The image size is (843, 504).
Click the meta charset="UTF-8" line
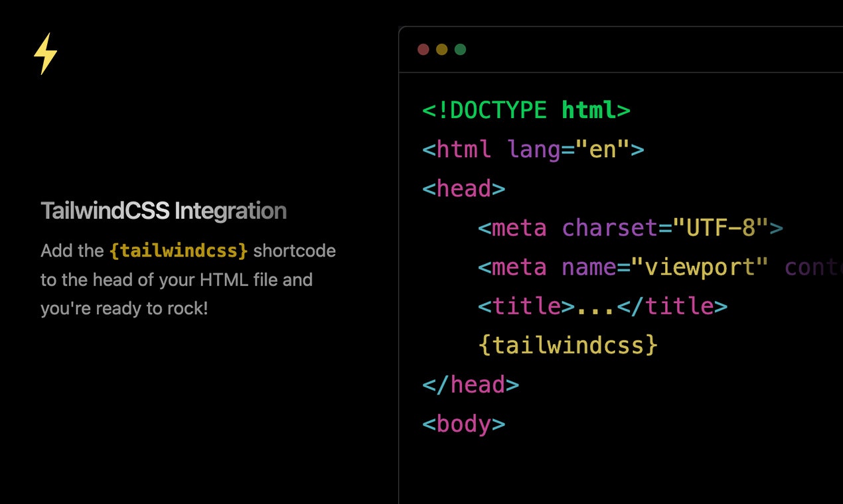pos(631,228)
